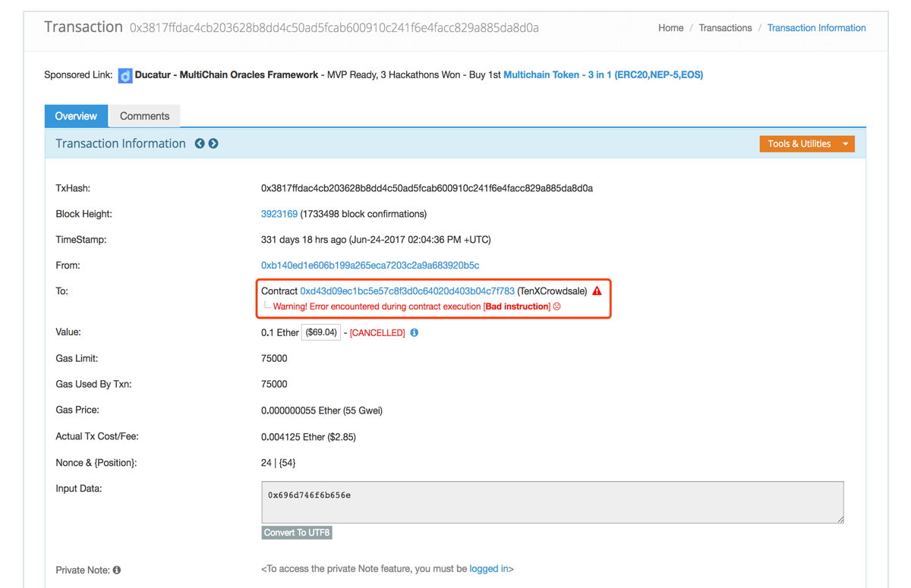Click the previous transaction arrow icon
This screenshot has height=588, width=911.
point(200,143)
